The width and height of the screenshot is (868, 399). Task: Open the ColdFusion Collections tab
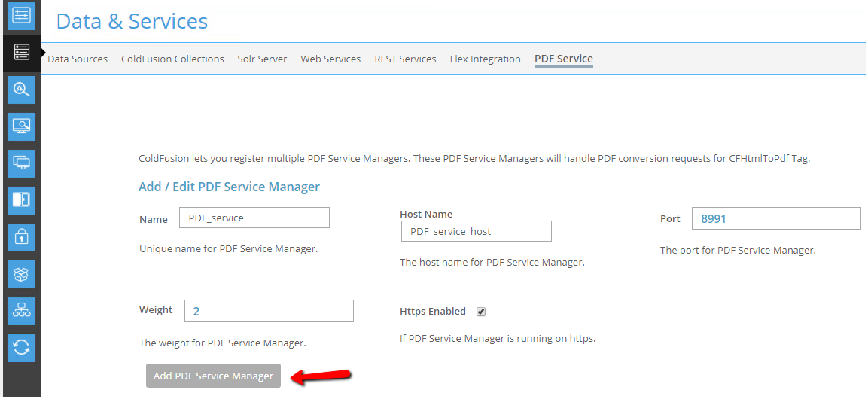pyautogui.click(x=172, y=59)
